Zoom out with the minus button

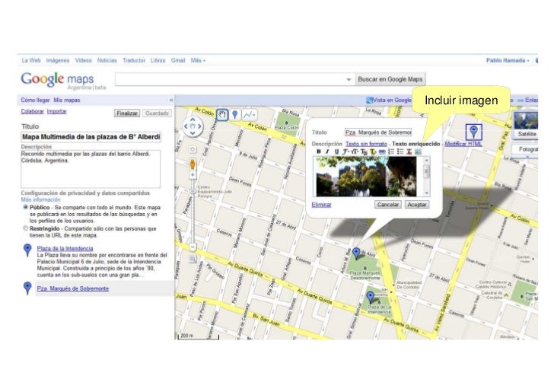193,247
